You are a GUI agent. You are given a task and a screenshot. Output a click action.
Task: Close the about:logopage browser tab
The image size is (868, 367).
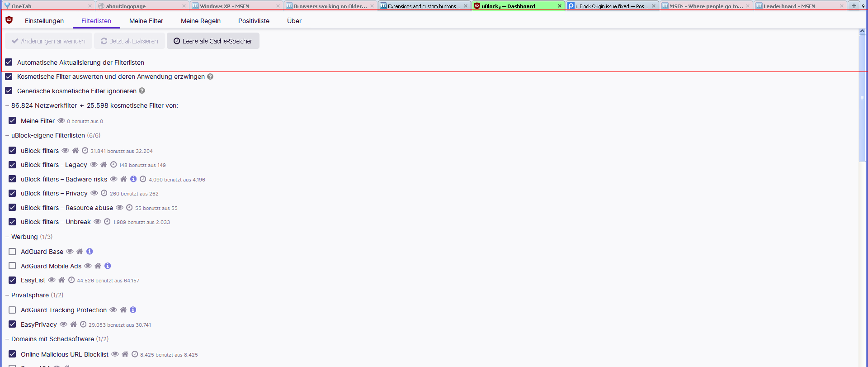(x=184, y=6)
